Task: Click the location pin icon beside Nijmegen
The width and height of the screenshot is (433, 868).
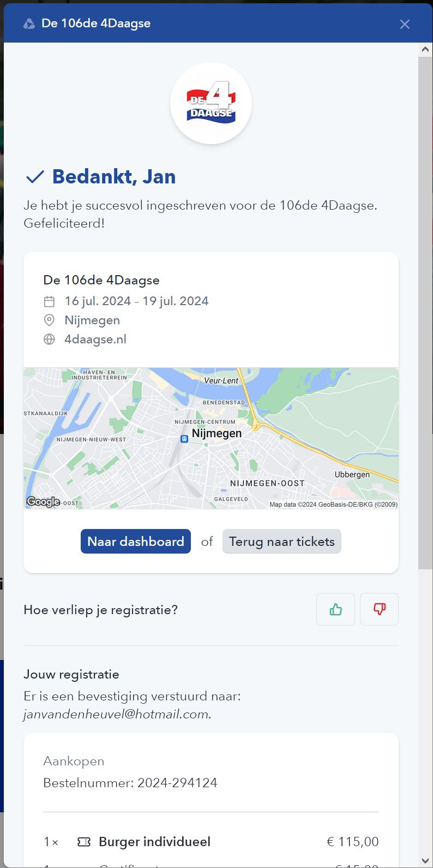Action: pyautogui.click(x=49, y=320)
